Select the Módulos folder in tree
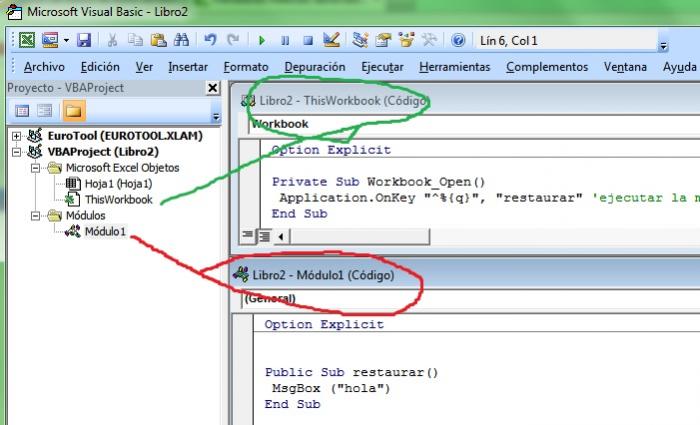700x425 pixels. coord(86,216)
